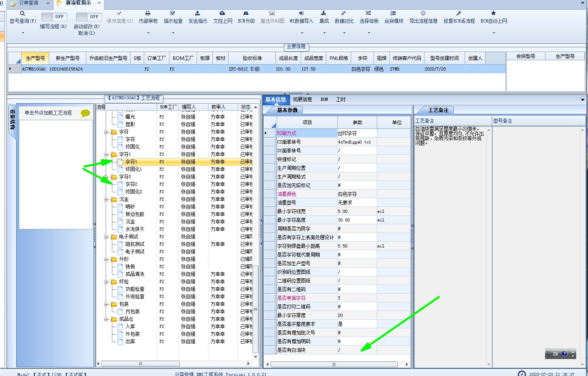The height and width of the screenshot is (376, 588).
Task: Click the 生产型号 column header
Action: coord(35,58)
